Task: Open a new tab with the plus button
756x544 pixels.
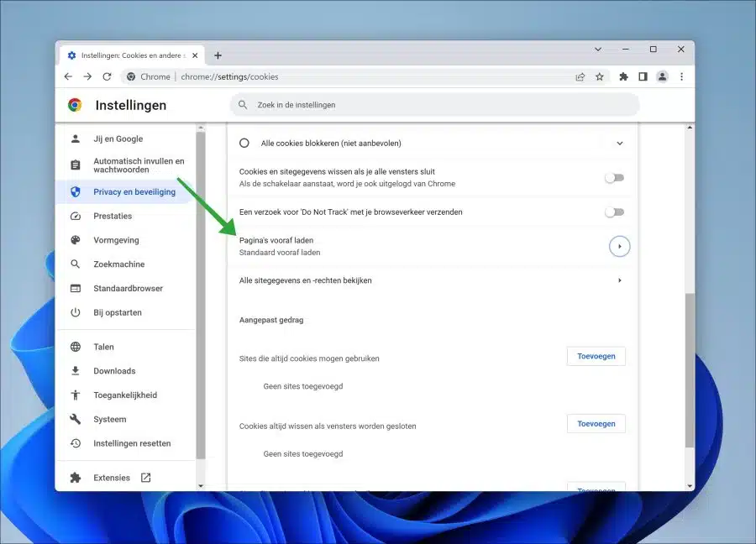Action: click(218, 55)
